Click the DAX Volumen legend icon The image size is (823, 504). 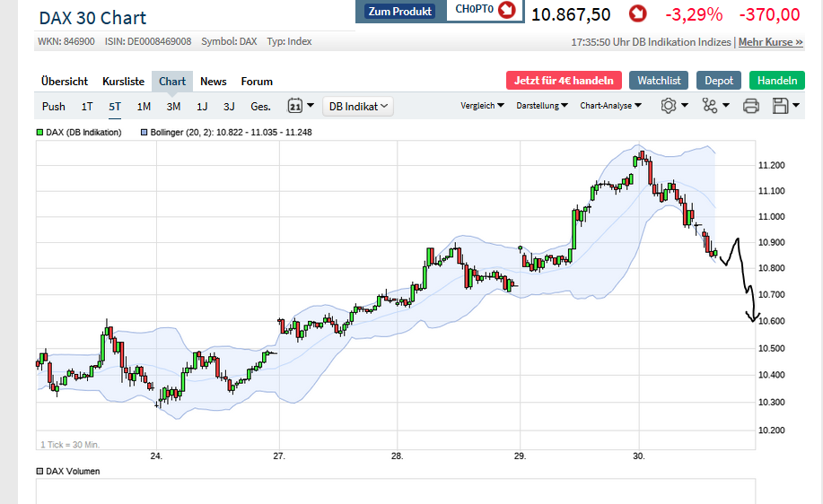coord(39,471)
